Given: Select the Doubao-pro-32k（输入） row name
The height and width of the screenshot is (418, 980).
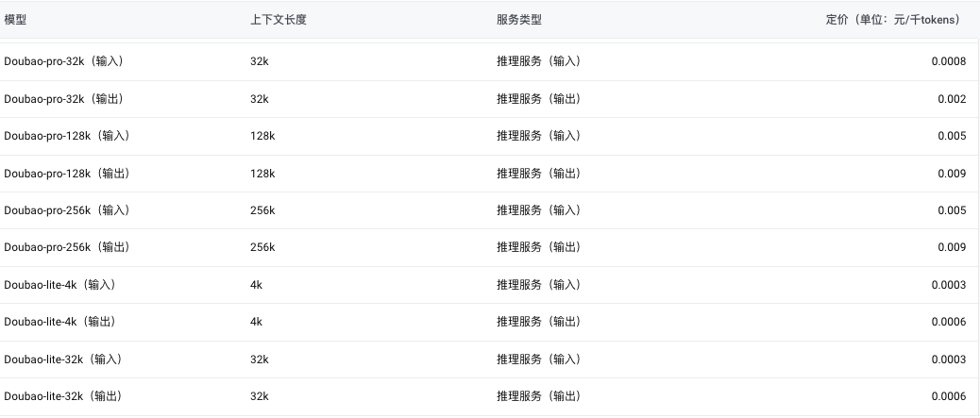Looking at the screenshot, I should tap(66, 61).
